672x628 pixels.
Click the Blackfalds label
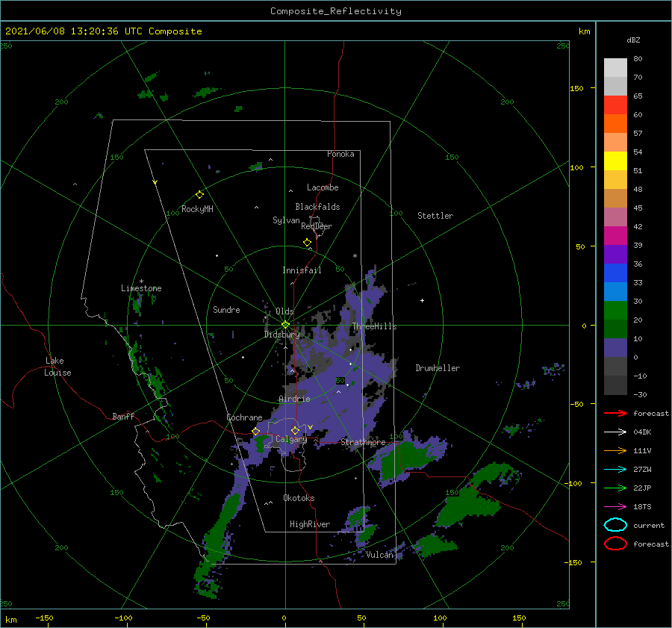[317, 207]
